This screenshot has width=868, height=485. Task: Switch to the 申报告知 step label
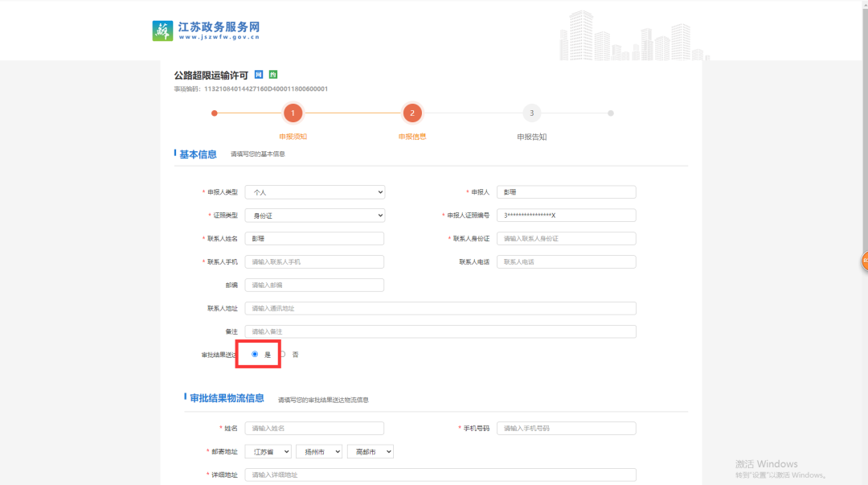click(531, 136)
